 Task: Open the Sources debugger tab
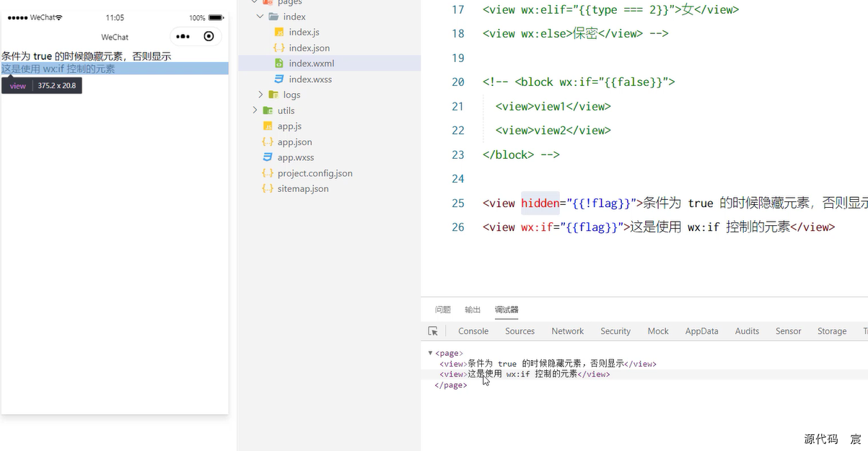click(520, 331)
